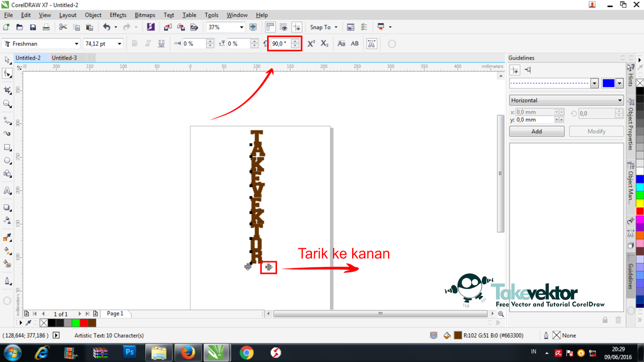The height and width of the screenshot is (362, 644).
Task: Open the Freshman font name dropdown
Action: [x=76, y=43]
